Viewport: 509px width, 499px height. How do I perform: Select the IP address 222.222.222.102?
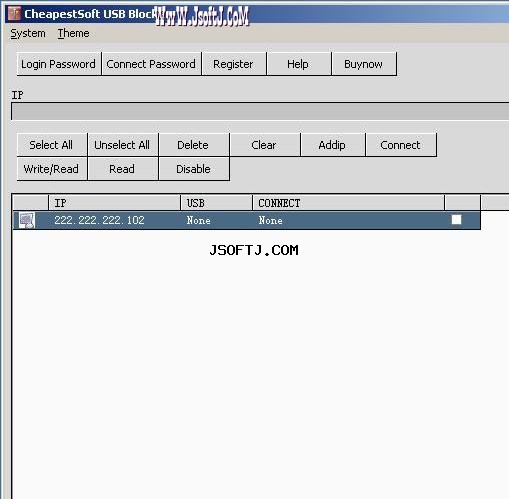pyautogui.click(x=99, y=220)
